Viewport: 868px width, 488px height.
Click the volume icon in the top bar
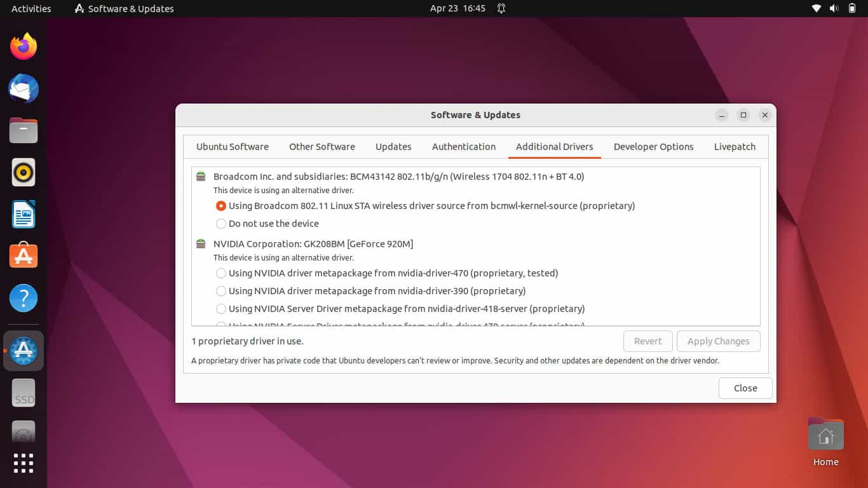tap(834, 8)
